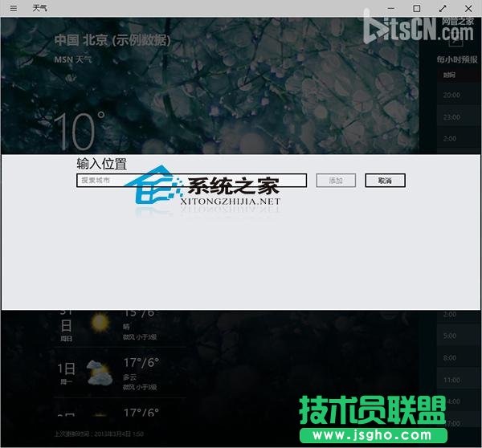This screenshot has width=482, height=448.
Task: Focus the city search input field
Action: 191,181
